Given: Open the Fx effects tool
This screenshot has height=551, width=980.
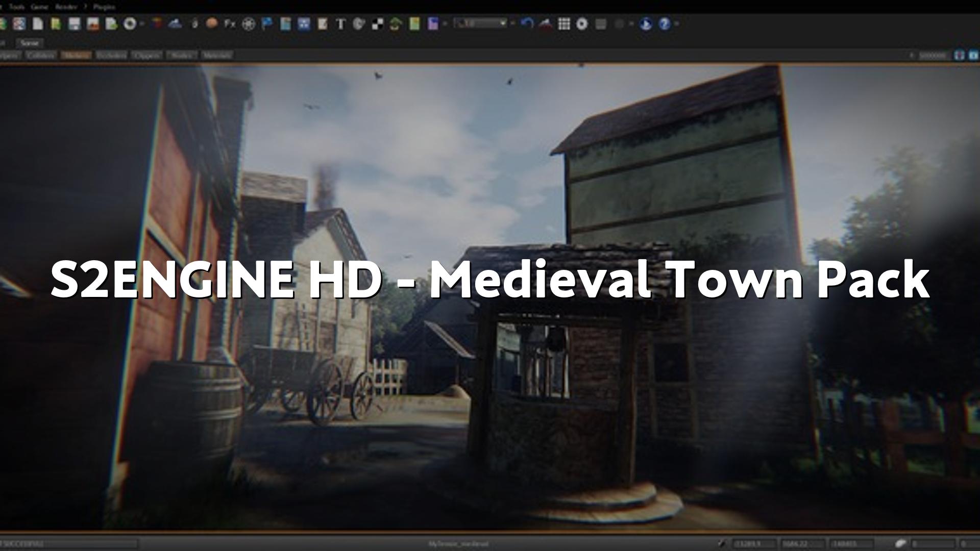Looking at the screenshot, I should tap(230, 23).
